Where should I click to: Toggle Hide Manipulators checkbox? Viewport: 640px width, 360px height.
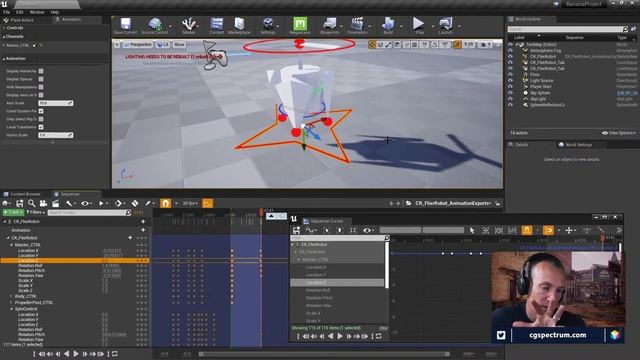(x=41, y=87)
